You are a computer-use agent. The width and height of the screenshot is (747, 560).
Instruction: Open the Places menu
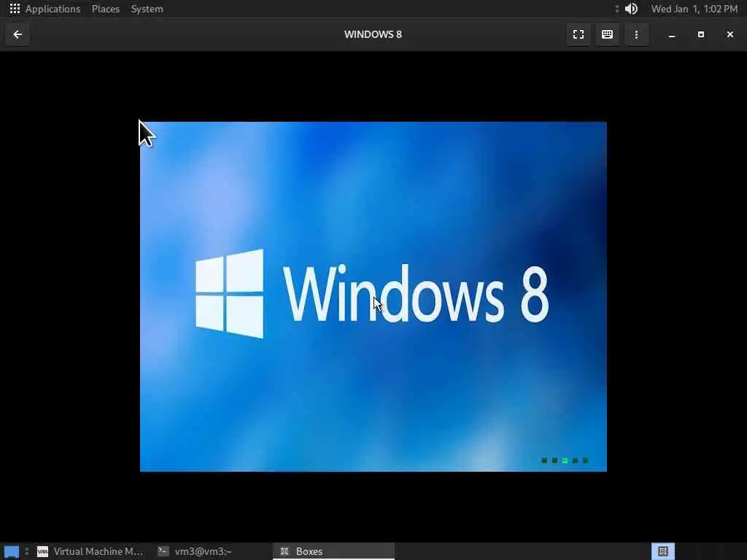point(106,9)
